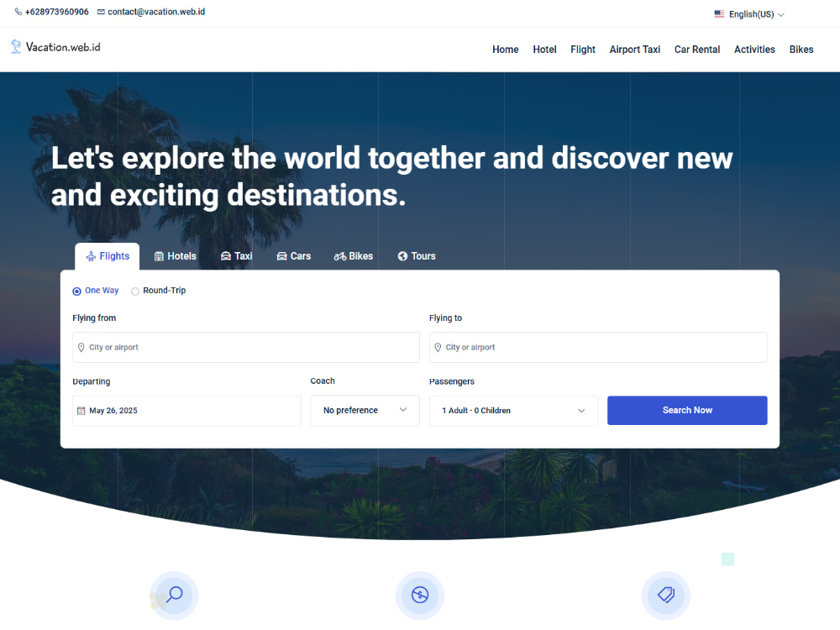This screenshot has height=630, width=840.
Task: Open Airport Taxi navigation link
Action: tap(635, 50)
